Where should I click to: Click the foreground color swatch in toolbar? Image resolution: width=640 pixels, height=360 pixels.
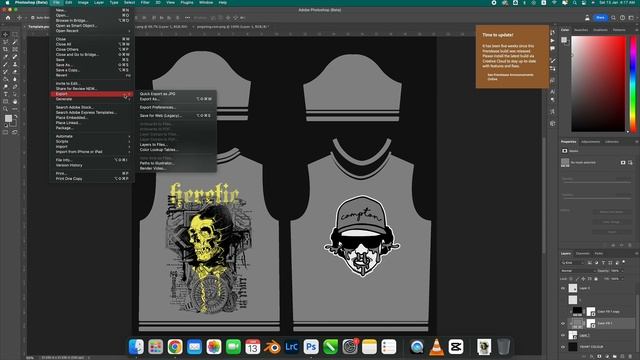pos(8,118)
